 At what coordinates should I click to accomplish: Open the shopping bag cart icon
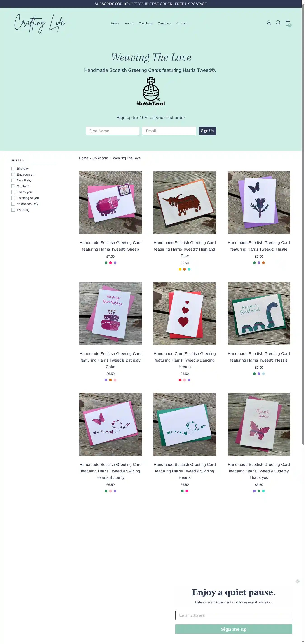288,23
